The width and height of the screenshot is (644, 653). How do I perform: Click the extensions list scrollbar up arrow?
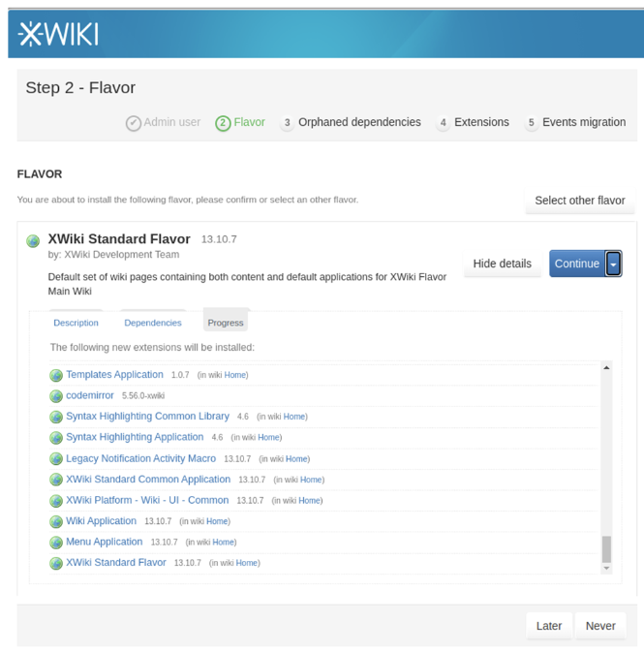[x=606, y=367]
